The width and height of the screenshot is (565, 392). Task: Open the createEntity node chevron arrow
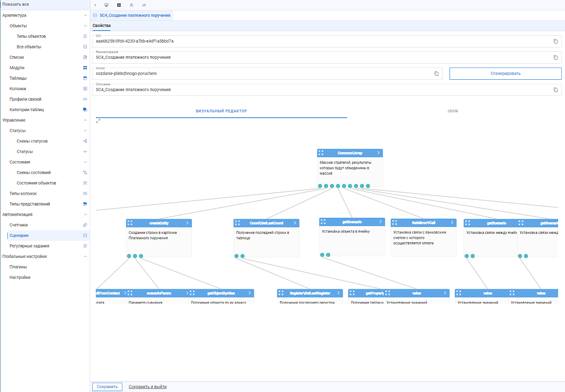187,223
